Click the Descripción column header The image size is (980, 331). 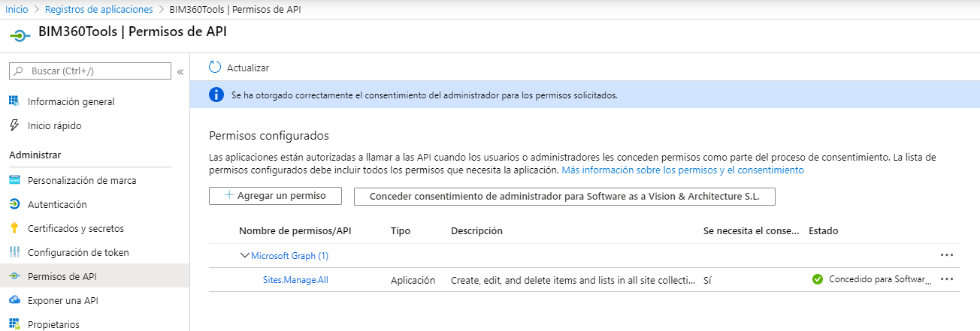point(476,230)
